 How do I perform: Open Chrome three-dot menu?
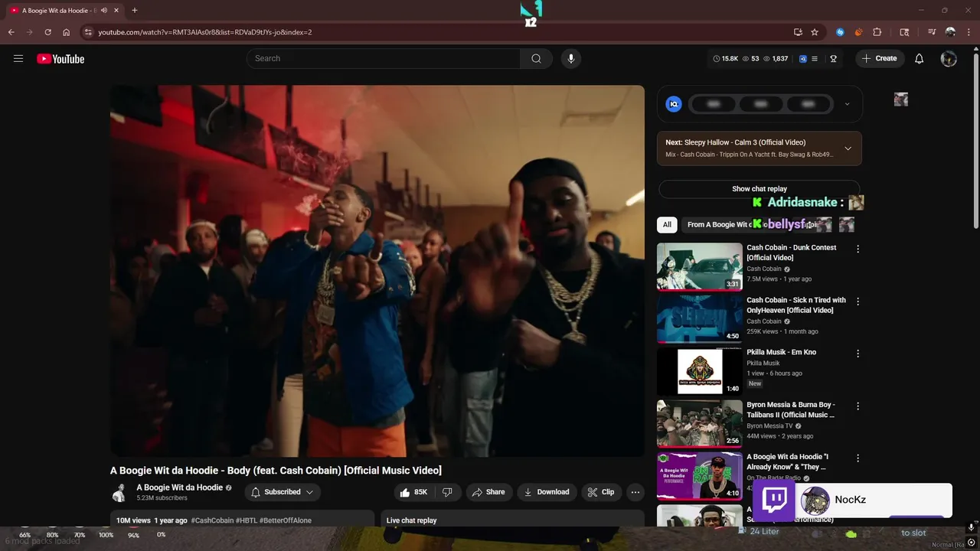(969, 32)
